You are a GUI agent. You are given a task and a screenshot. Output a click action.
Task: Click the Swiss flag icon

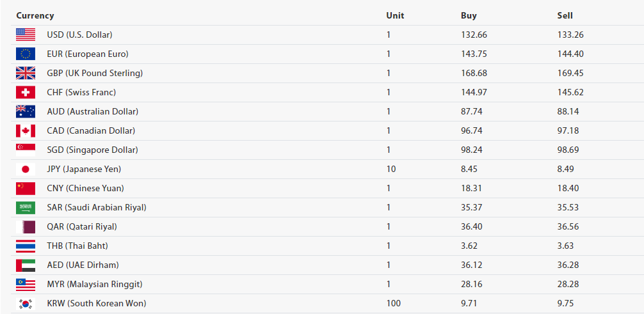[26, 92]
